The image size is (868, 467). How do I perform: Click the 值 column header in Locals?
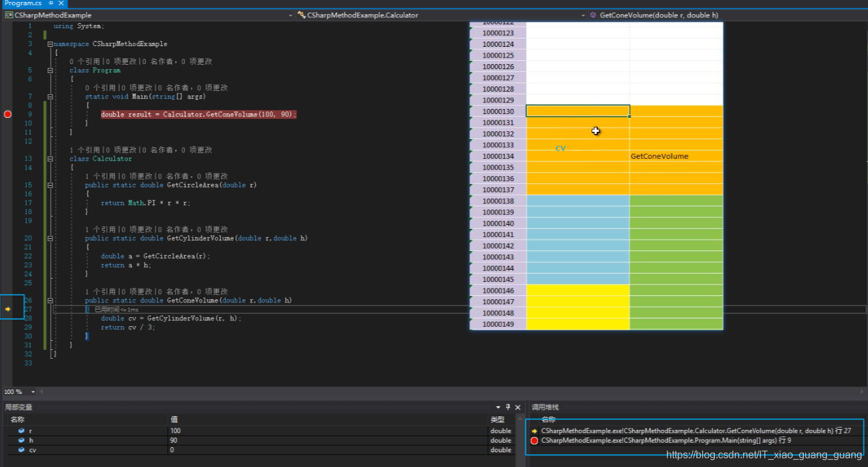(x=174, y=420)
